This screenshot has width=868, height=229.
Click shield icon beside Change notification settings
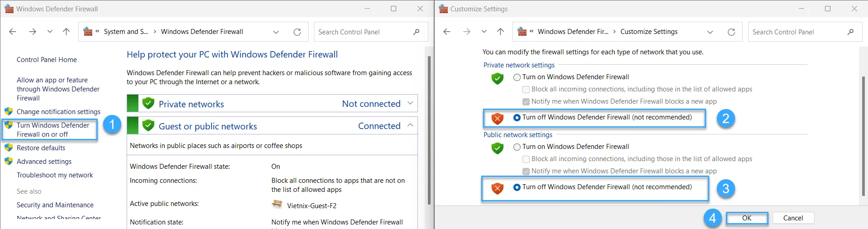point(9,111)
